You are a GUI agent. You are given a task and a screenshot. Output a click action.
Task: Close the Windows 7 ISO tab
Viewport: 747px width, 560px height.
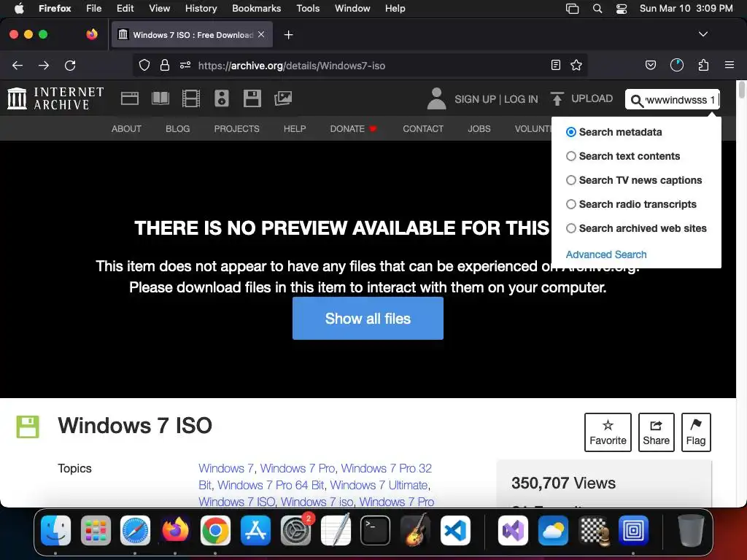click(x=261, y=34)
